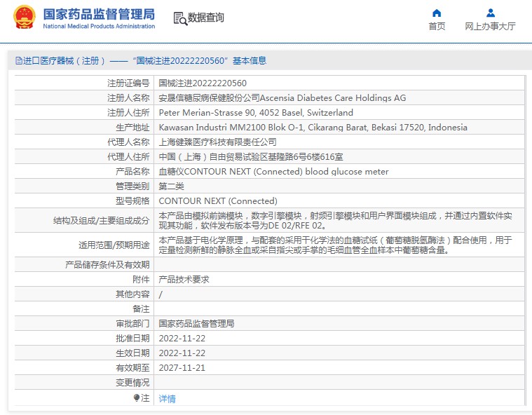532x415 pixels.
Task: Click the 国家药品监督管理局 header title
Action: point(99,14)
